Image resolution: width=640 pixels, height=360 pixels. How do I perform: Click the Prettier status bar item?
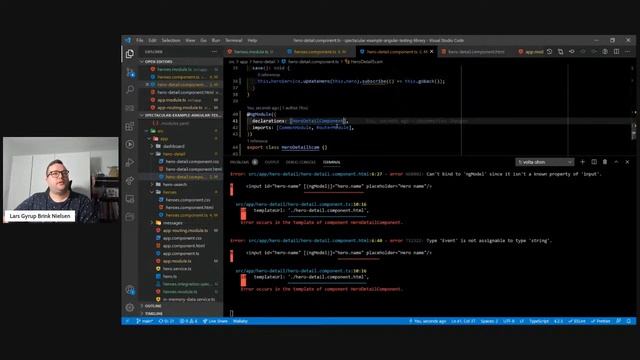(x=600, y=321)
